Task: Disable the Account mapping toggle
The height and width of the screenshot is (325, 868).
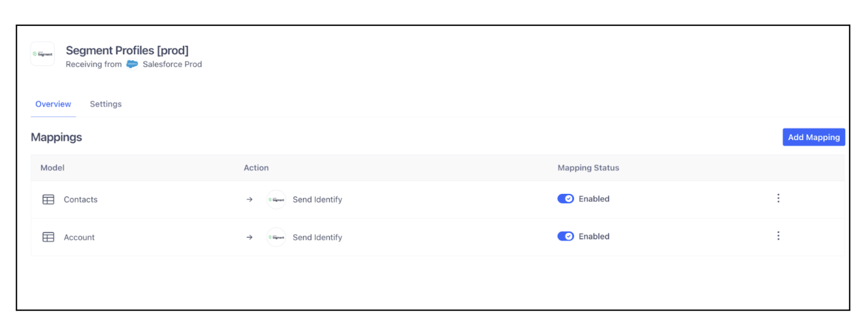Action: 566,236
